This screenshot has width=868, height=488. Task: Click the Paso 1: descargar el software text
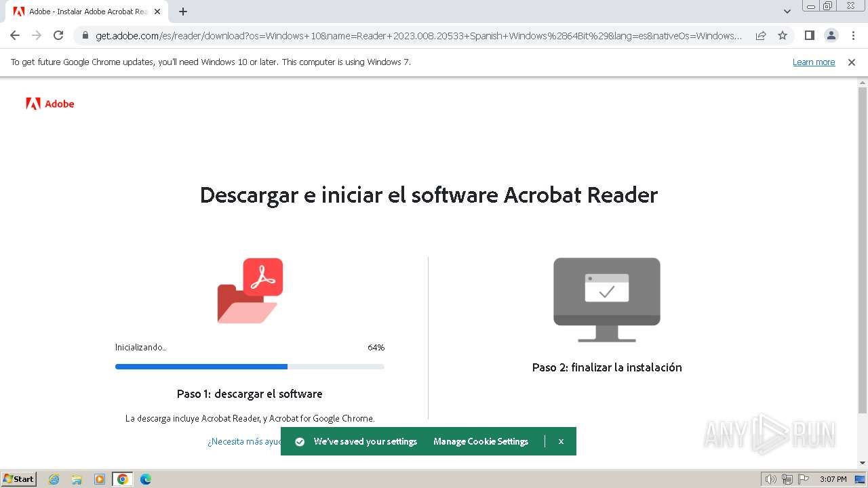click(x=250, y=394)
